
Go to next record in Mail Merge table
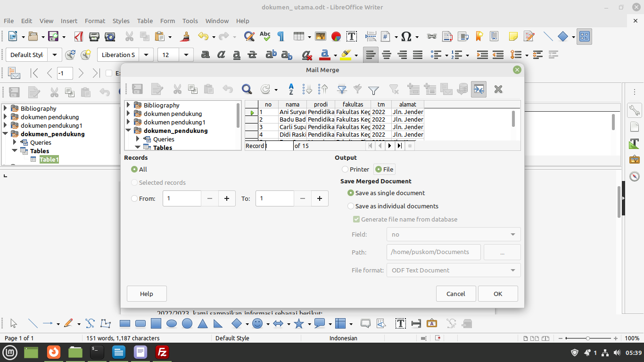(x=389, y=146)
